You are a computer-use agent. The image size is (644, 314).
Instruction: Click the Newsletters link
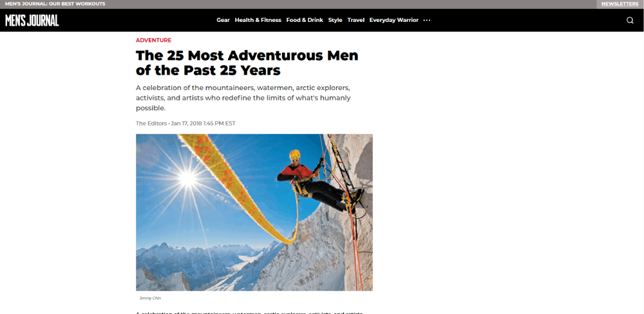click(620, 4)
